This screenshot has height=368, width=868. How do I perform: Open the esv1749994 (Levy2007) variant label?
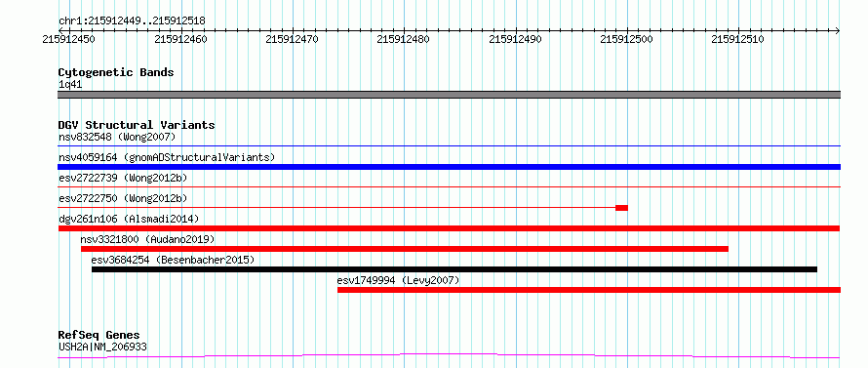(398, 280)
